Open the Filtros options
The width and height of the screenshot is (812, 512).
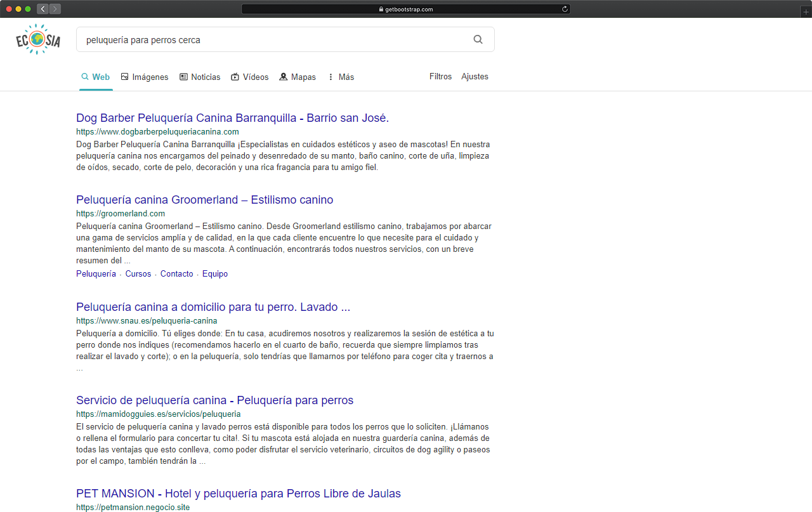pos(440,76)
